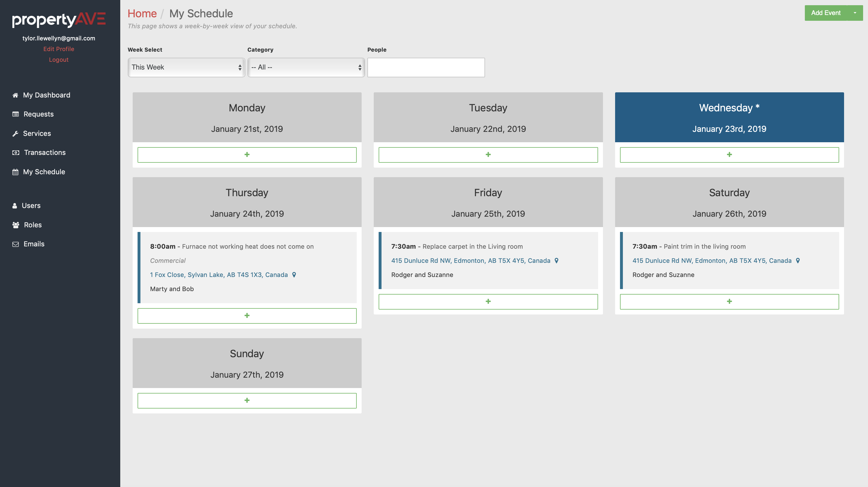Click map pin on Friday's Dunluce Rd address
Viewport: 868px width, 487px height.
point(556,261)
